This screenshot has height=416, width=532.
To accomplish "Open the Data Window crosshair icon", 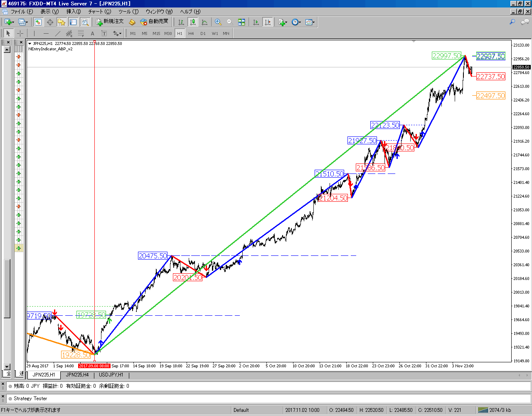I will tap(50, 22).
